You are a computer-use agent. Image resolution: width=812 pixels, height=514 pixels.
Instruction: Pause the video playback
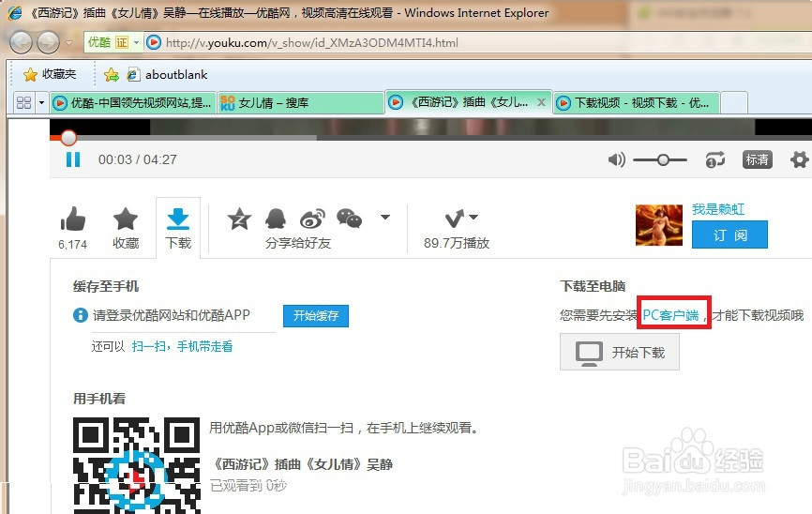[x=73, y=159]
